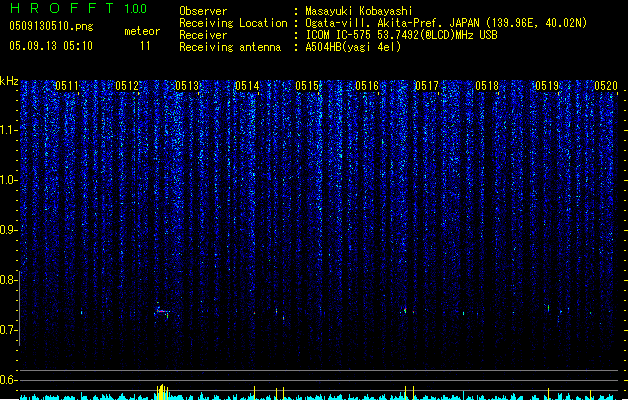The height and width of the screenshot is (400, 629).
Task: Click the 0519 time marker
Action: click(x=547, y=86)
